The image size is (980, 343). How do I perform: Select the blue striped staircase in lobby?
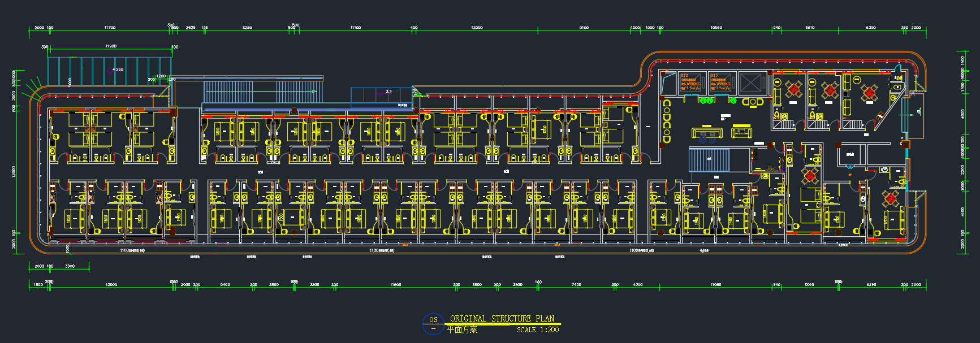coord(709,159)
